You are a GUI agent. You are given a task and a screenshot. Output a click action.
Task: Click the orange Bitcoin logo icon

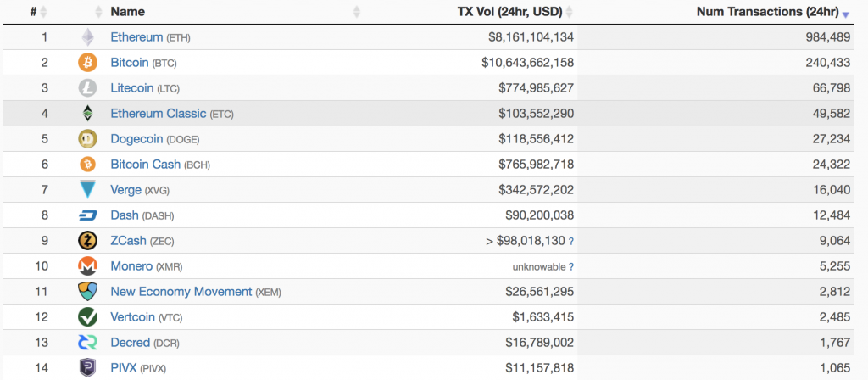[x=87, y=63]
